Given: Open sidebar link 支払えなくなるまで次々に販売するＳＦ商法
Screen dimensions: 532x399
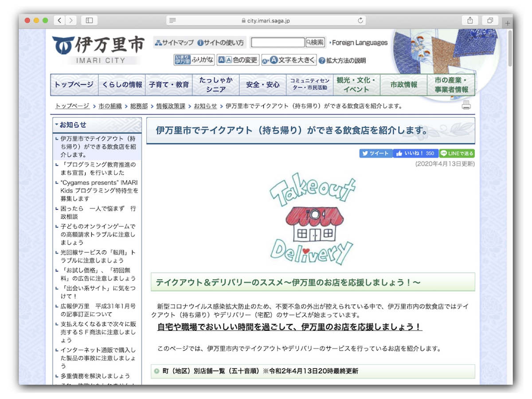Looking at the screenshot, I should coord(98,332).
